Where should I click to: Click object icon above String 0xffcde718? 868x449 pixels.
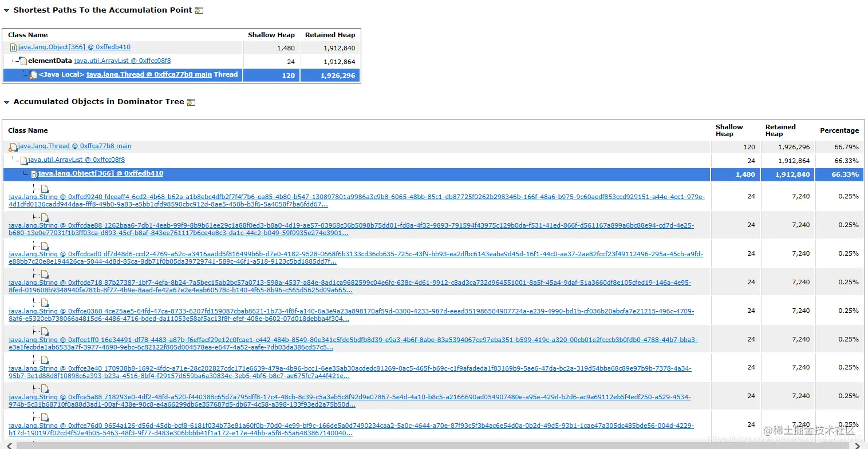[x=45, y=275]
